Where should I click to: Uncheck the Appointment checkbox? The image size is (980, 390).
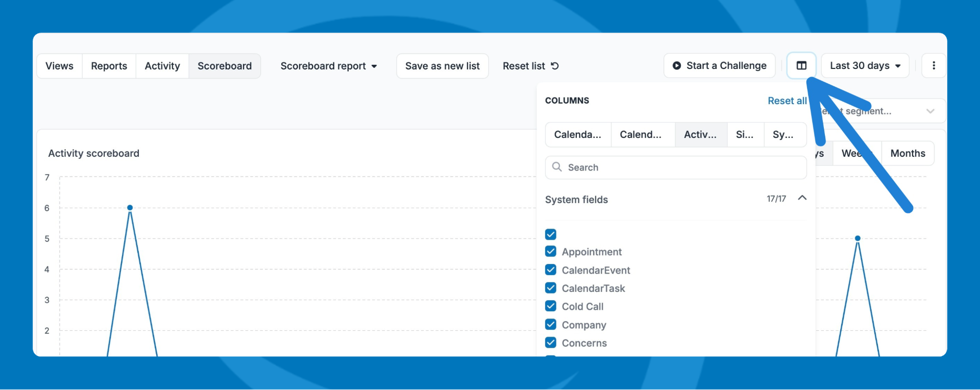[x=551, y=252]
